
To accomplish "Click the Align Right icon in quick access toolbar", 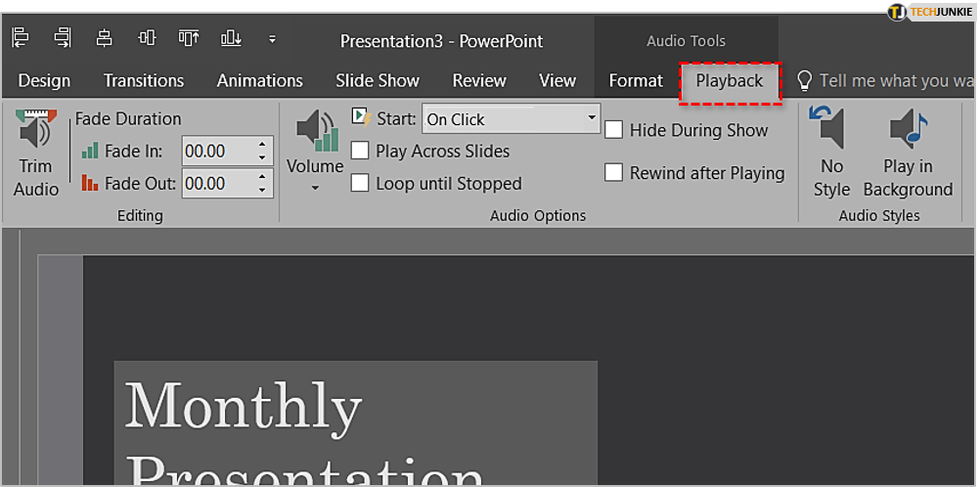I will [63, 39].
